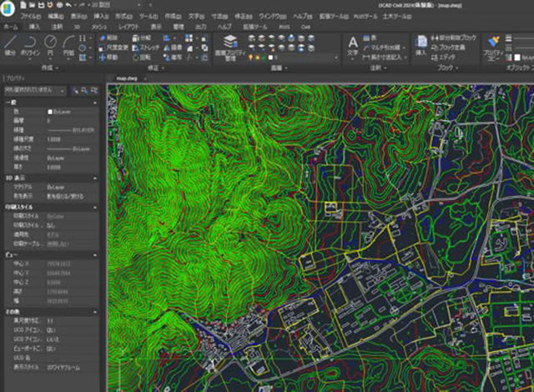The width and height of the screenshot is (534, 392).
Task: Select the Polyline (ポリライン) tool
Action: [x=30, y=46]
